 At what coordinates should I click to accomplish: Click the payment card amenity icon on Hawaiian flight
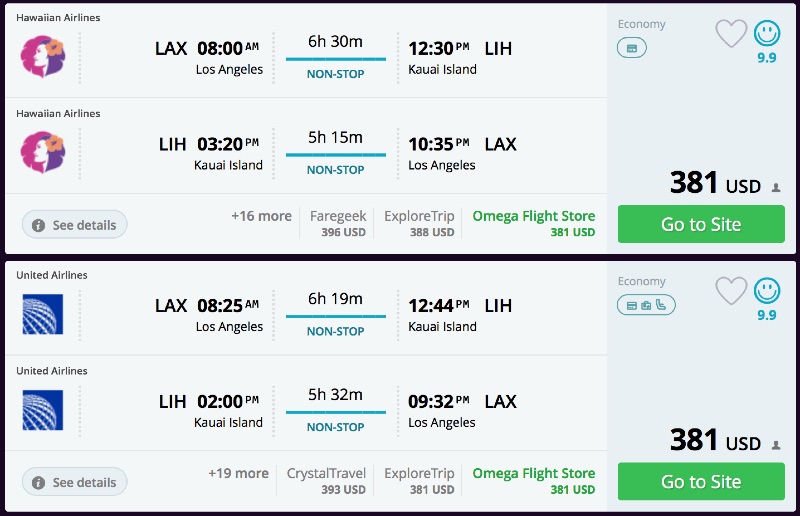point(632,47)
